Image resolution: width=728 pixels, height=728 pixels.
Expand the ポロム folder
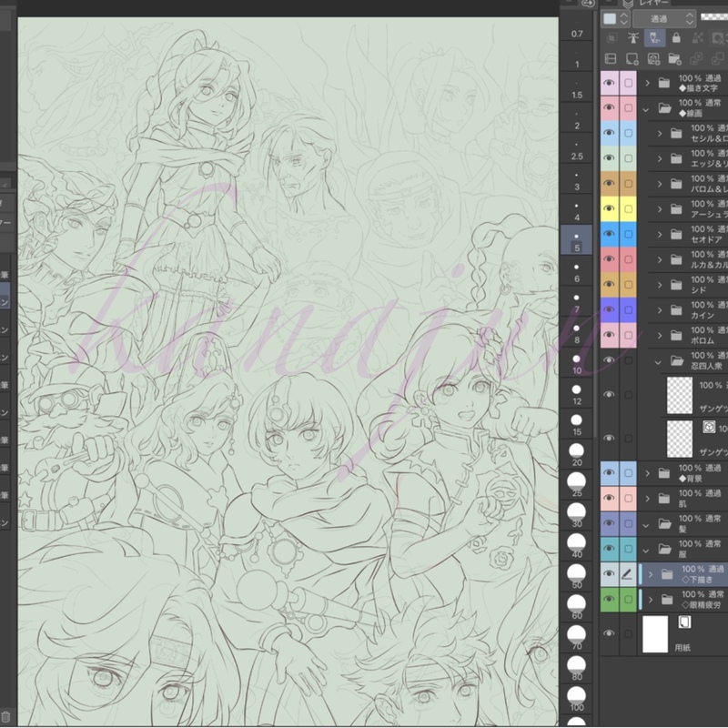click(x=659, y=335)
